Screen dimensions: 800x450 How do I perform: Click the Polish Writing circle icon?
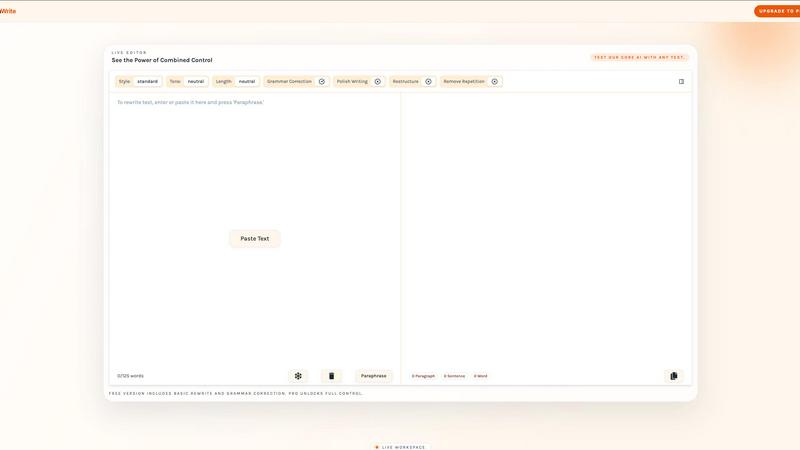(378, 82)
